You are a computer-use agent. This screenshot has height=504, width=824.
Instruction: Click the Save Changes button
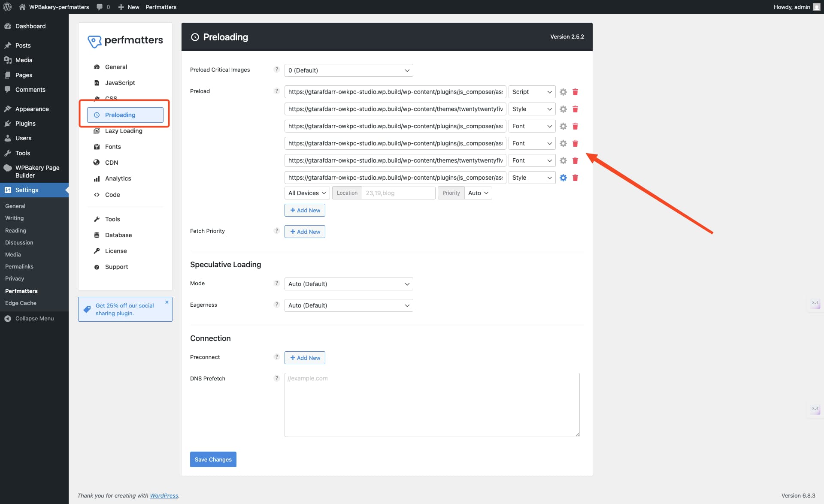point(213,459)
